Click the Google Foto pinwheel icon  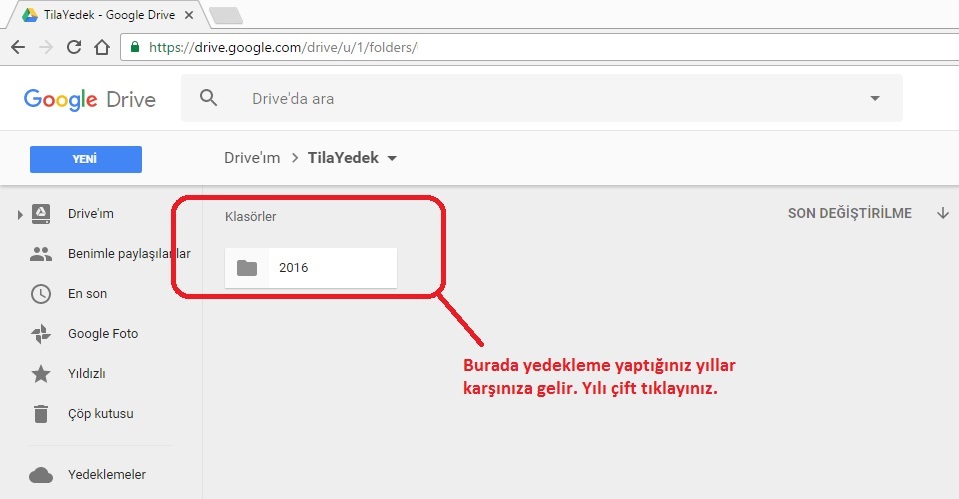41,334
